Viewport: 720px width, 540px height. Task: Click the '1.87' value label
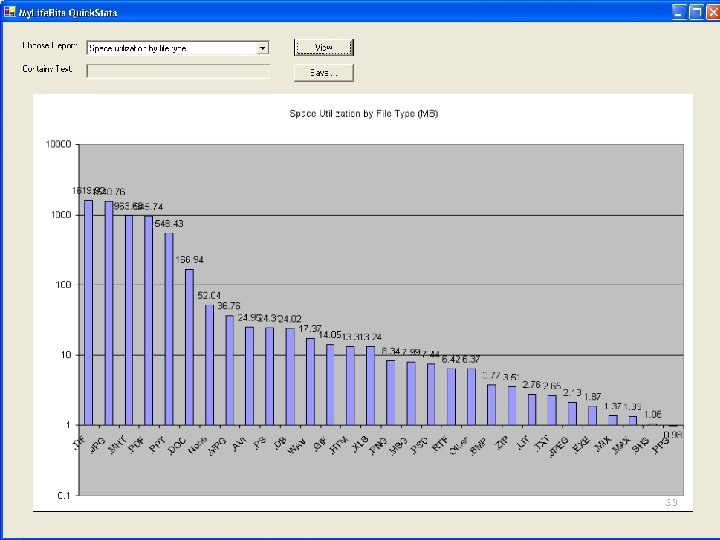click(592, 396)
